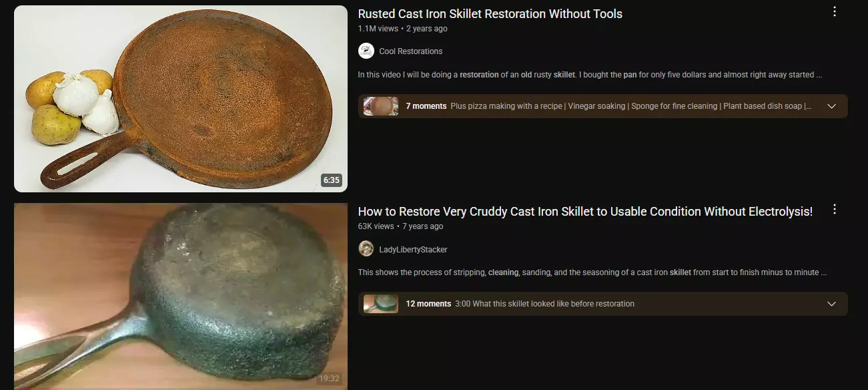
Task: Click the Cool Restorations channel avatar
Action: [x=366, y=51]
